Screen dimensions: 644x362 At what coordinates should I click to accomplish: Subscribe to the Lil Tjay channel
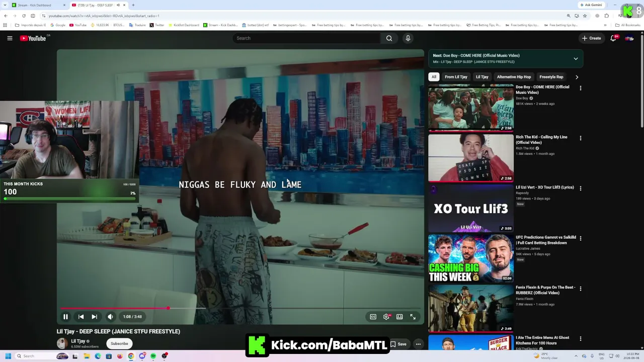[x=119, y=343]
